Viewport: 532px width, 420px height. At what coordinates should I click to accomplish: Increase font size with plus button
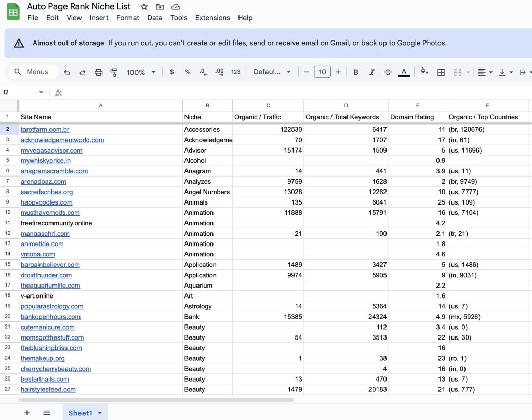point(338,72)
